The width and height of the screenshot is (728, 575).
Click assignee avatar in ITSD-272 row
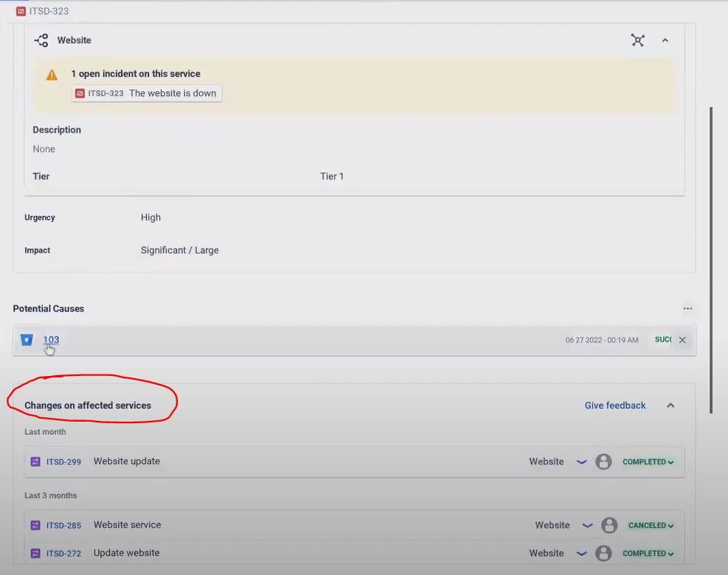603,553
